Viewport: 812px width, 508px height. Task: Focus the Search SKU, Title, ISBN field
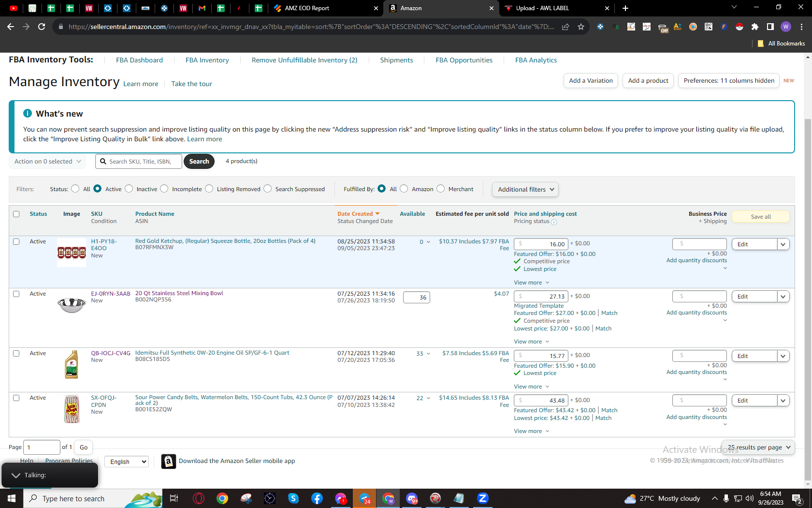point(139,162)
